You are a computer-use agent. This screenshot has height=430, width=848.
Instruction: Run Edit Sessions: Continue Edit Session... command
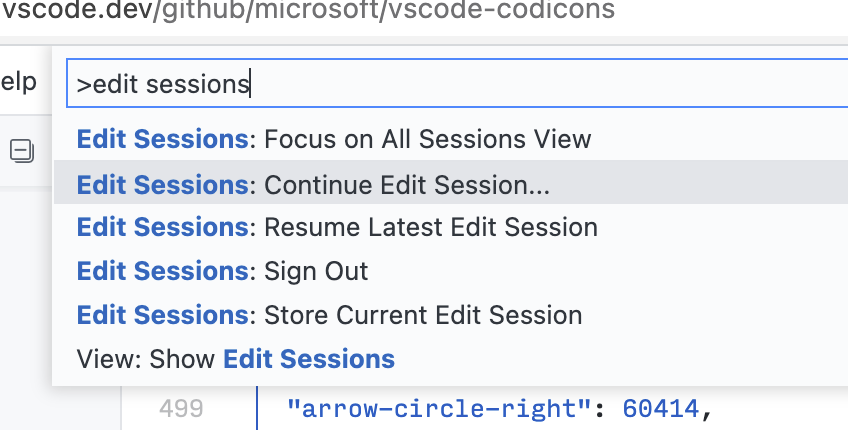(450, 184)
